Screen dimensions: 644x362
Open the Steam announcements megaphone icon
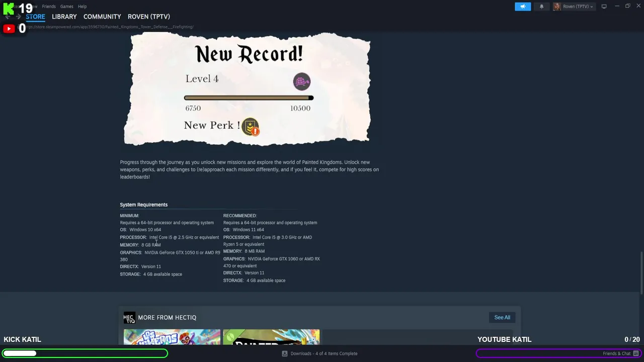tap(523, 7)
